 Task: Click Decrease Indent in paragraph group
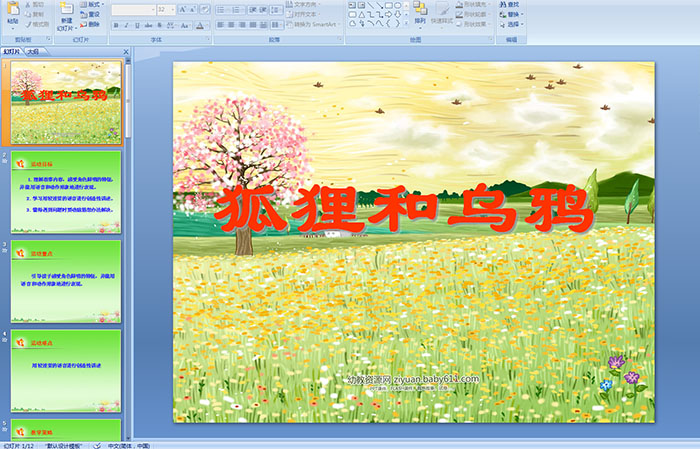tap(253, 9)
